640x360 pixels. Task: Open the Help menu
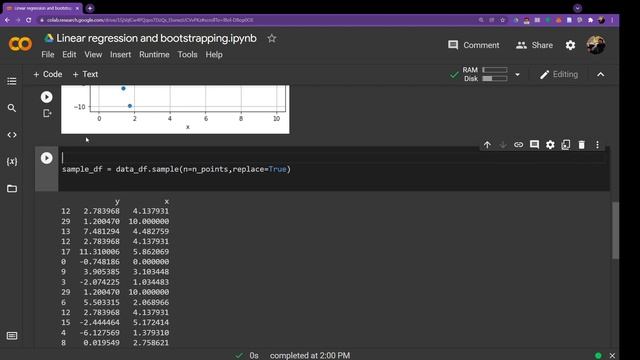pyautogui.click(x=214, y=55)
